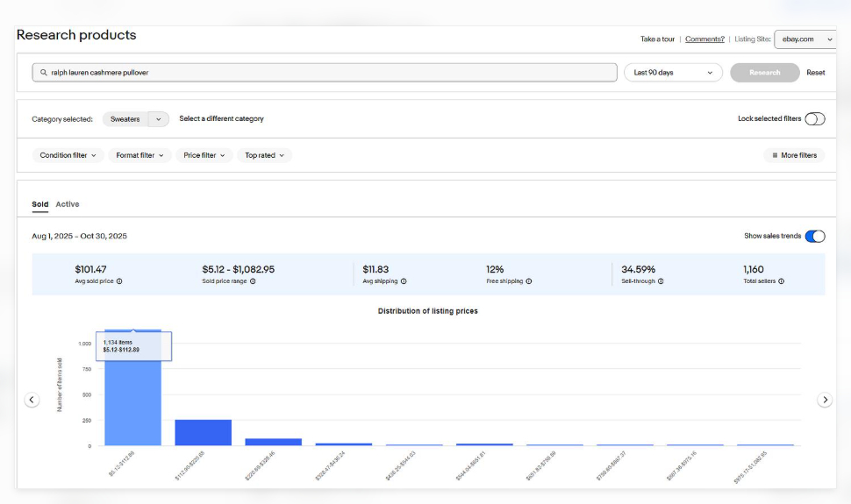This screenshot has width=851, height=504.
Task: Open the Format filter dropdown
Action: pos(140,155)
